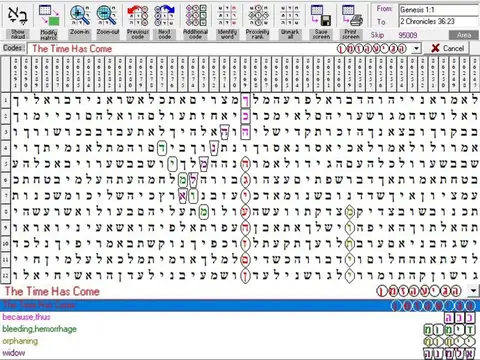Click matrix row header number 2
Image resolution: width=480 pixels, height=360 pixels.
pos(5,116)
